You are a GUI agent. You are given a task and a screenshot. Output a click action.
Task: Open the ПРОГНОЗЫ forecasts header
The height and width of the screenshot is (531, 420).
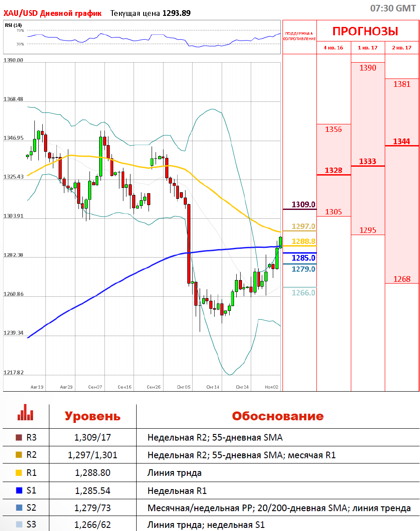click(x=365, y=31)
